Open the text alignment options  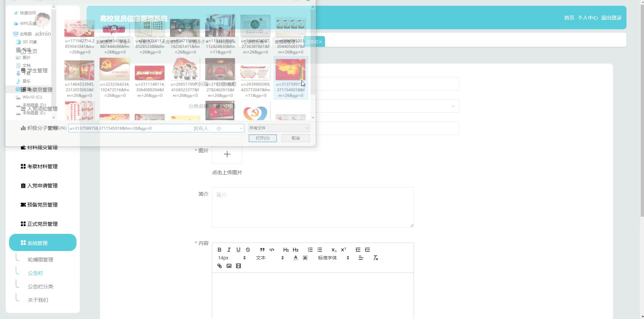(361, 258)
